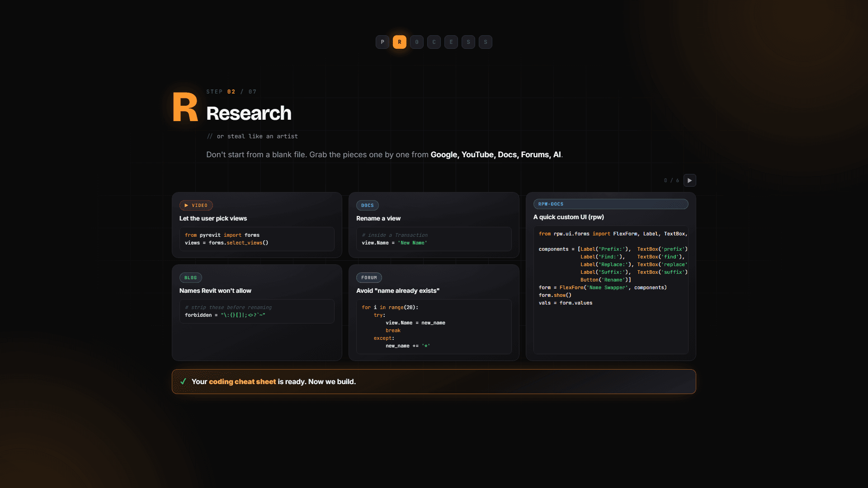Click the card progress counter beside play
Screen dimensions: 868x488
pyautogui.click(x=671, y=180)
